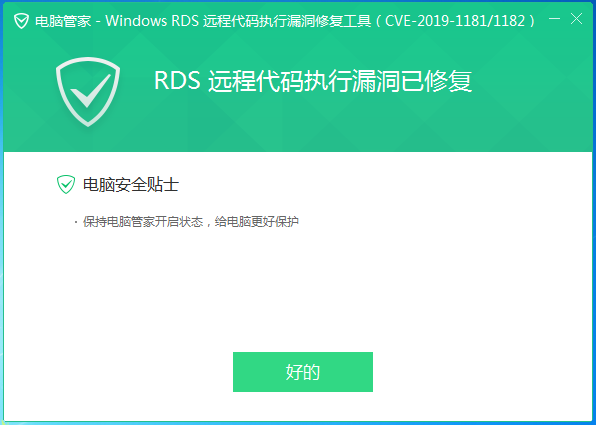
Task: Confirm with the 好的 button
Action: [x=303, y=372]
